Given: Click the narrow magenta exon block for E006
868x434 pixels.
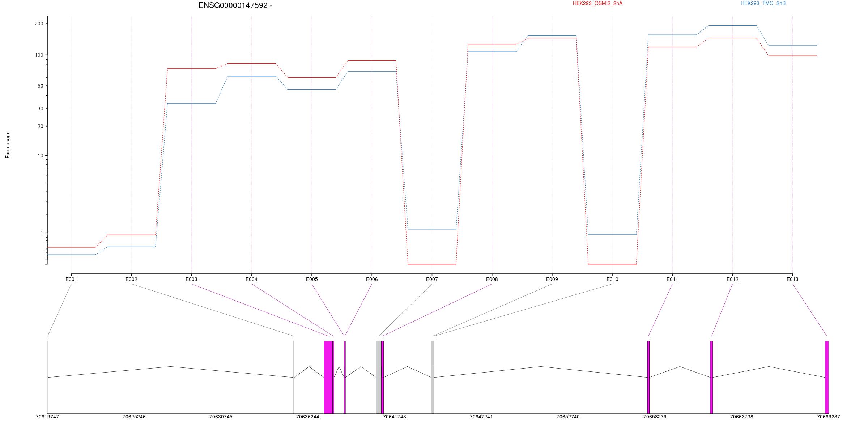Looking at the screenshot, I should [345, 377].
